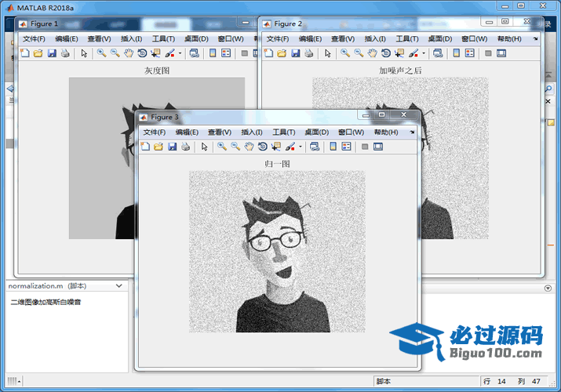Expand Brush tool dropdown arrow in Figure 3
This screenshot has height=392, width=561.
point(300,147)
